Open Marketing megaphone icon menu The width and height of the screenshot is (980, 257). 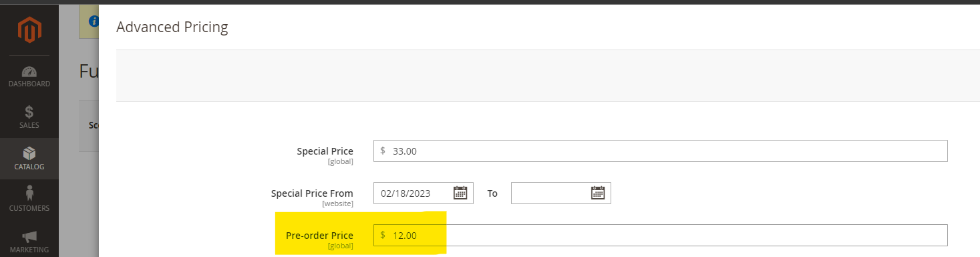tap(29, 242)
